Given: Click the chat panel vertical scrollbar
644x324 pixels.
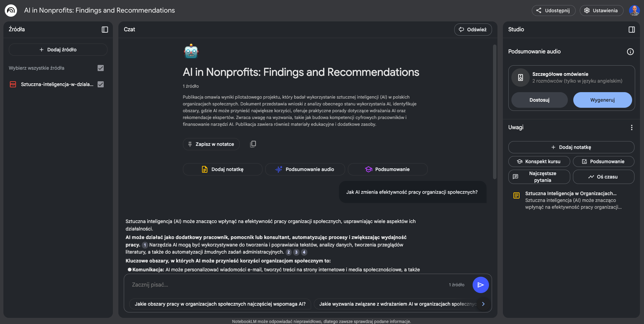Looking at the screenshot, I should click(494, 112).
